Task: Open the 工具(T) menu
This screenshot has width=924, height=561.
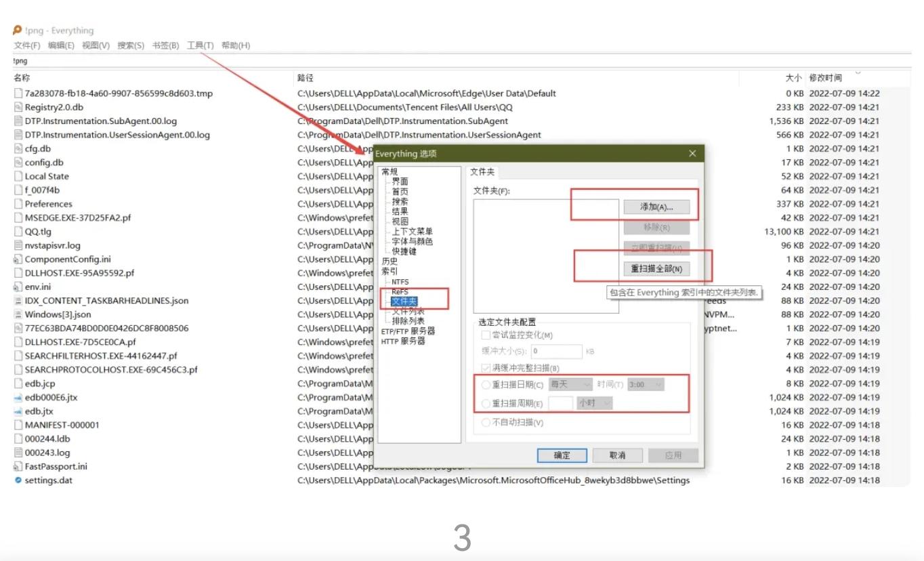Action: point(200,45)
